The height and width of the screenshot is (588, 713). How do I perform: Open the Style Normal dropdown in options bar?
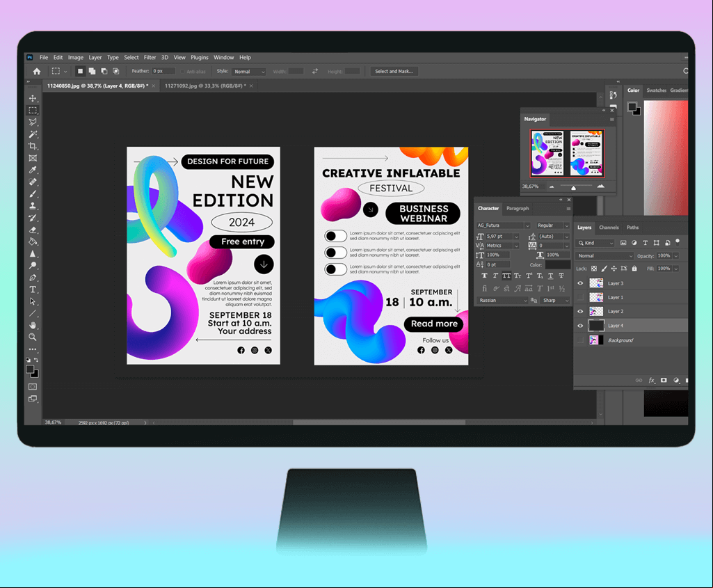tap(249, 72)
